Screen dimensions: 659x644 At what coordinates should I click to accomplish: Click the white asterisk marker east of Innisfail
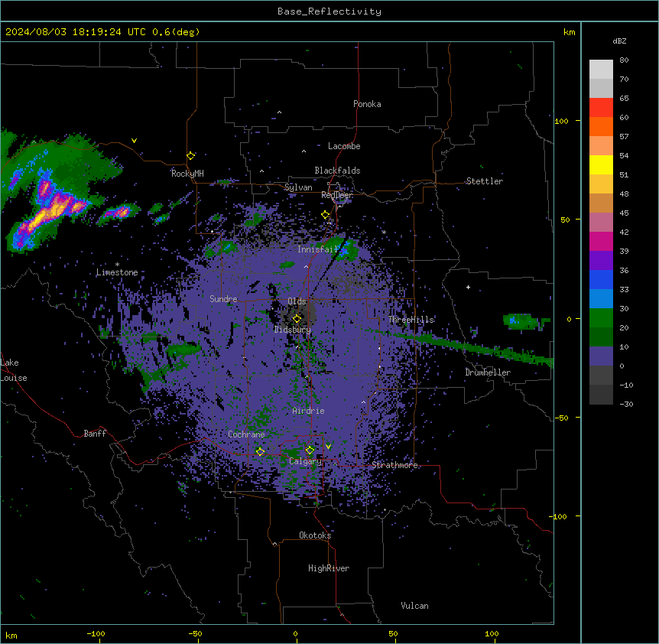(x=384, y=232)
